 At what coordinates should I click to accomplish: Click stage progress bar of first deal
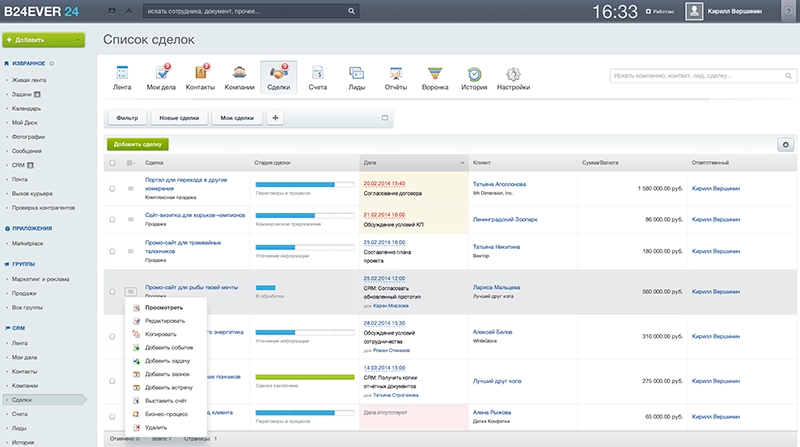click(x=305, y=185)
